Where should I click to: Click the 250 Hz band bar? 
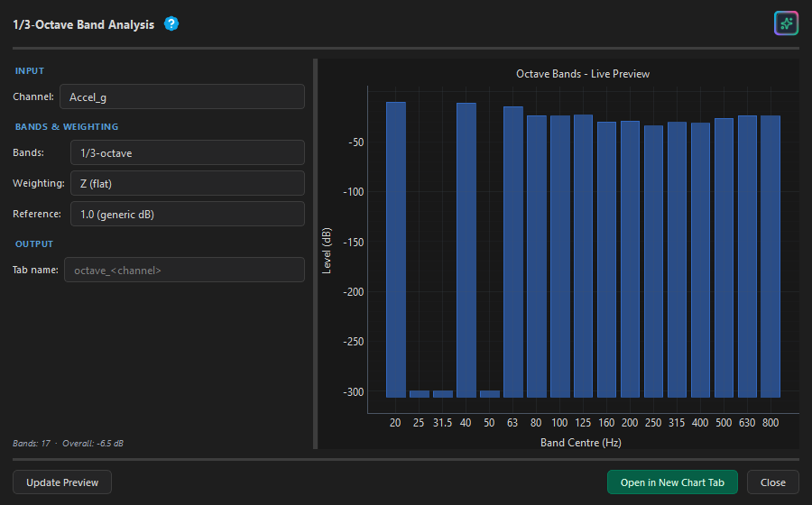653,262
